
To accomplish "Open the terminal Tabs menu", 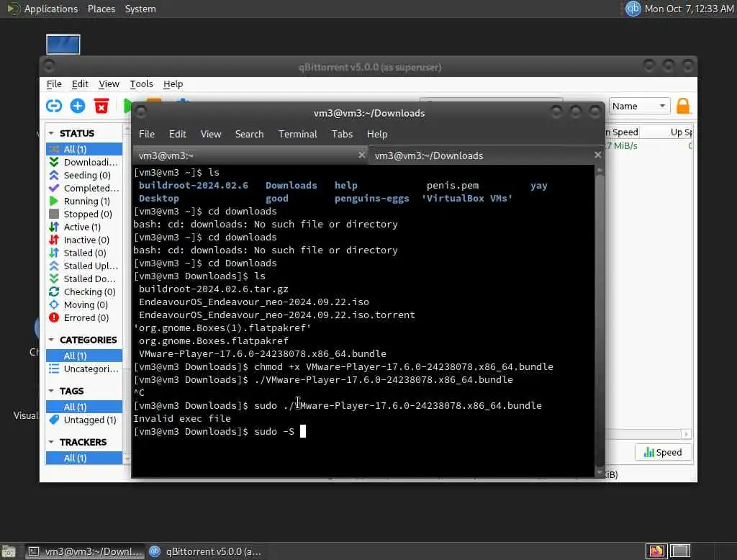I will [342, 134].
